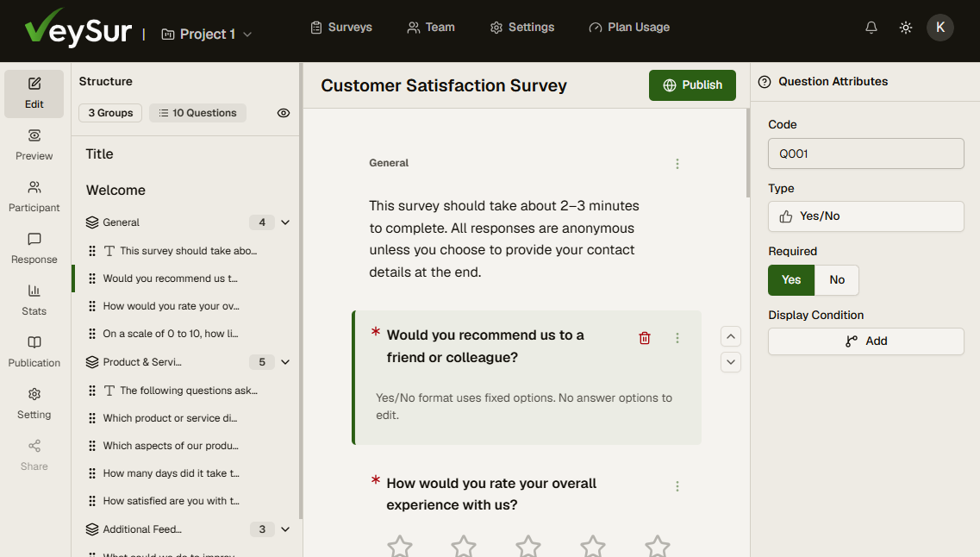Click the third rating star

tap(528, 547)
